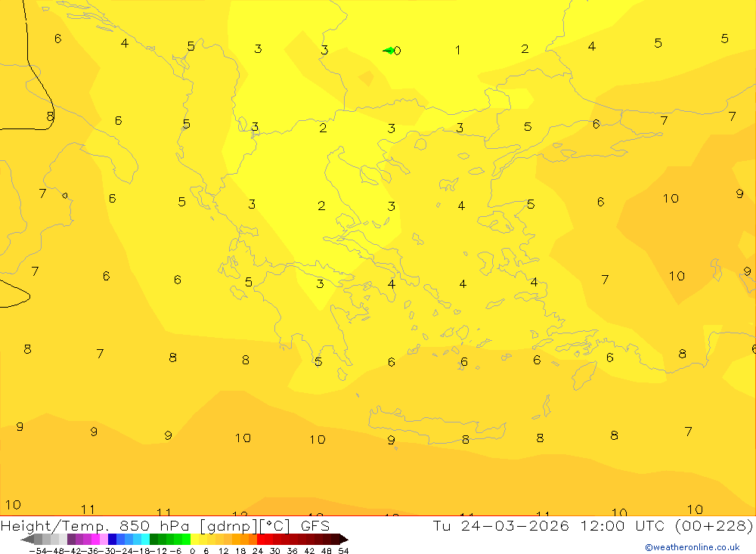756x554 pixels.
Task: Click the '1' temperature value on the map
Action: 457,50
